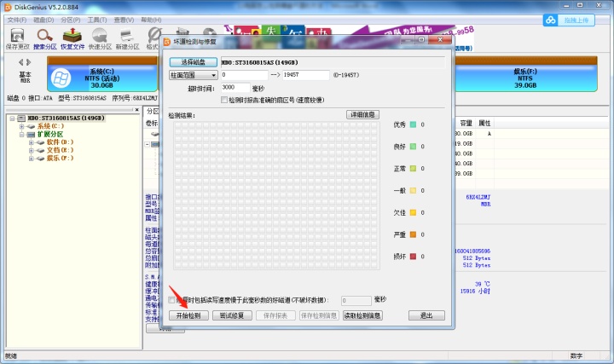Collapse the 扩展分区 tree node
This screenshot has width=614, height=364.
point(21,134)
